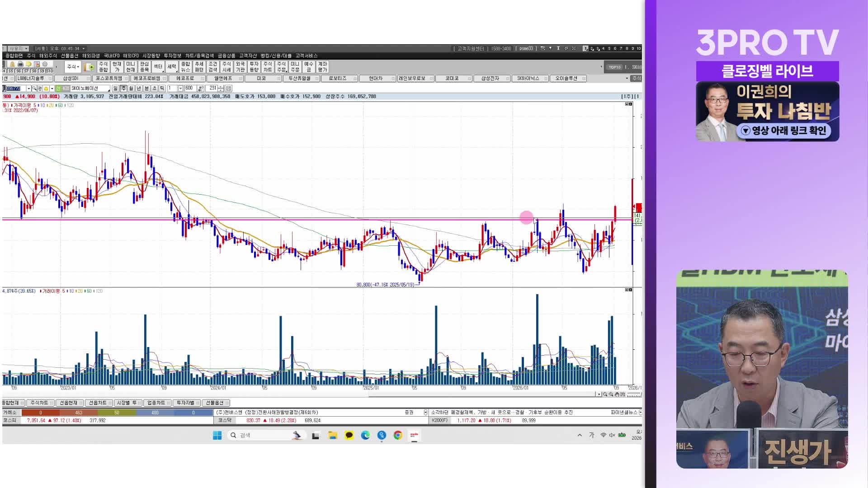Click the zoom-in magnifier below the chart
Image resolution: width=868 pixels, height=488 pixels.
611,394
